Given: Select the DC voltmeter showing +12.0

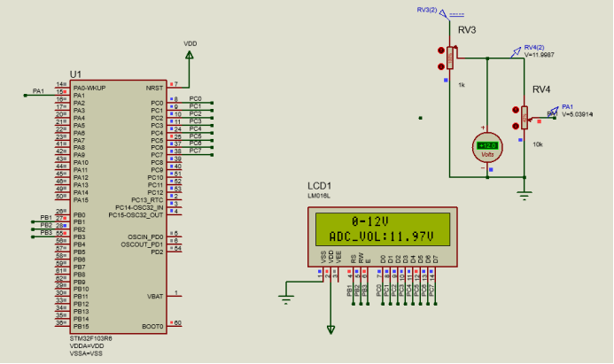Looking at the screenshot, I should (487, 148).
